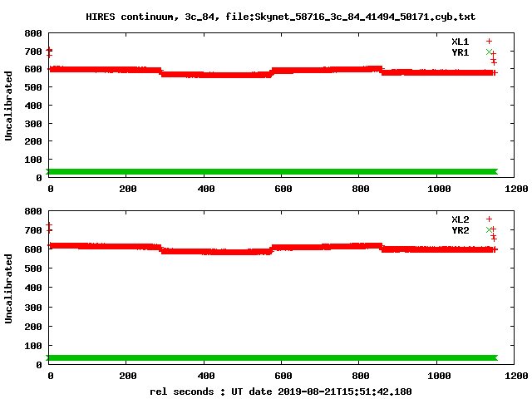Click the rel seconds UT date axis caption
This screenshot has height=399, width=532.
(x=281, y=392)
